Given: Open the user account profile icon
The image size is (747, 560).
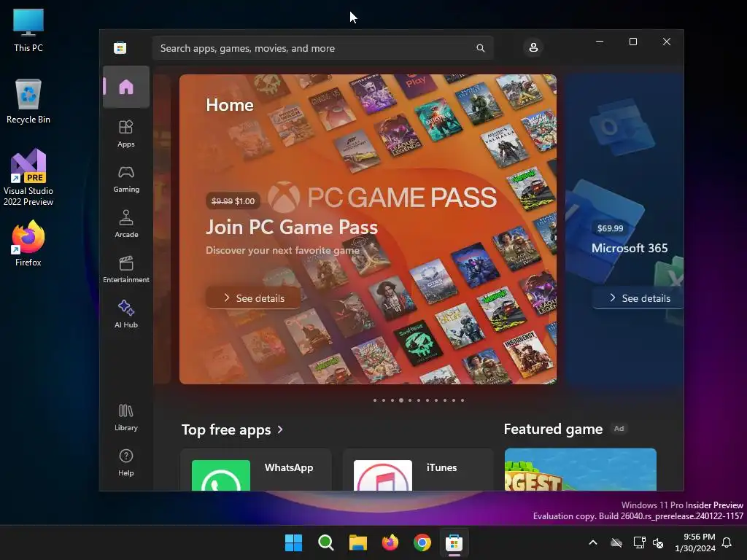Looking at the screenshot, I should tap(533, 47).
